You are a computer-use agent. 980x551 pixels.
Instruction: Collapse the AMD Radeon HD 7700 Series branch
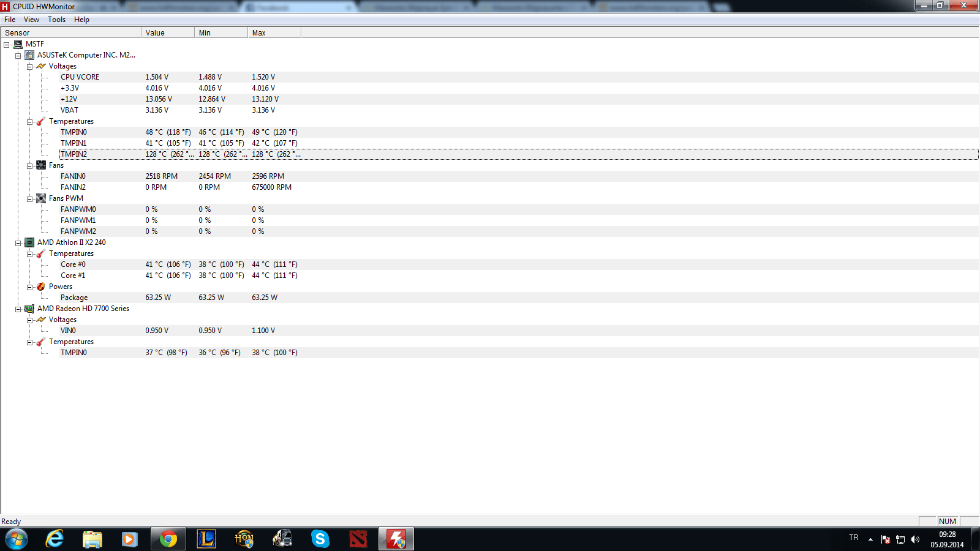pyautogui.click(x=18, y=309)
